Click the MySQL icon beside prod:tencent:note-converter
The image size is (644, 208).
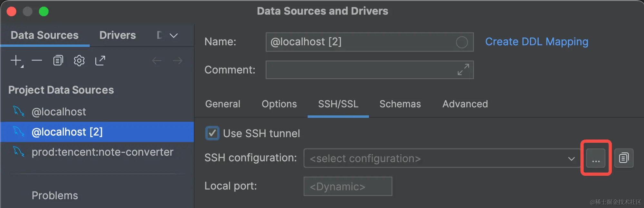coord(19,152)
